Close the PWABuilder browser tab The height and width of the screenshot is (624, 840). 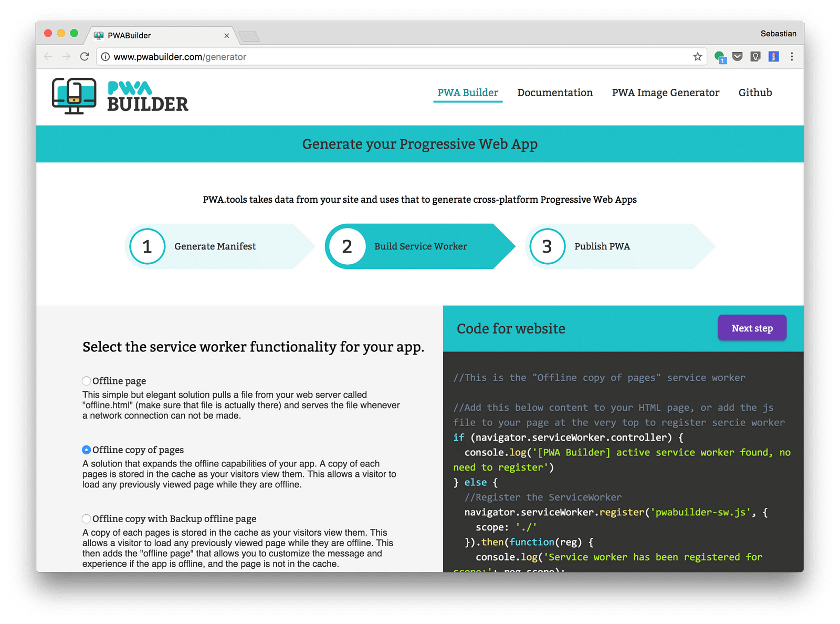(227, 36)
